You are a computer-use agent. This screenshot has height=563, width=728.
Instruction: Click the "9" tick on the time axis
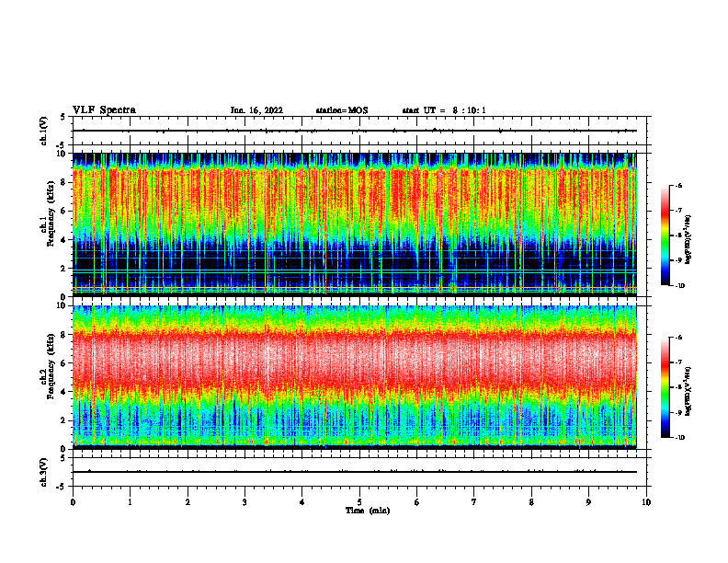pos(588,502)
